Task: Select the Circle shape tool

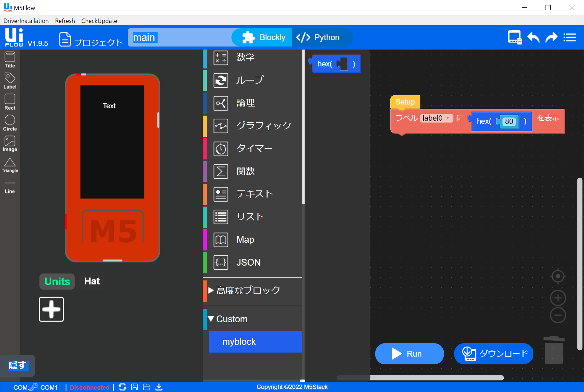Action: tap(10, 123)
